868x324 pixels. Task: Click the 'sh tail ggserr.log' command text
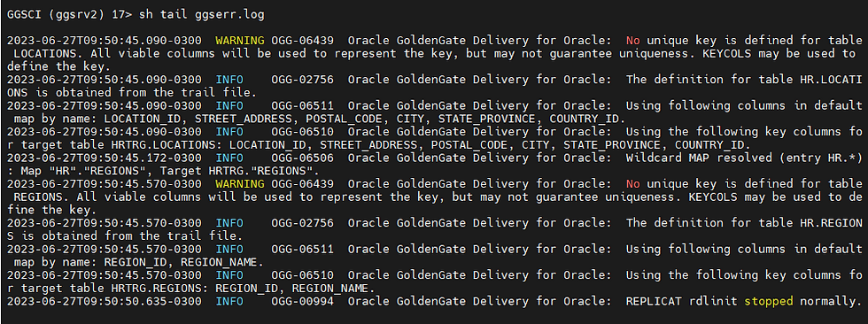(x=202, y=15)
